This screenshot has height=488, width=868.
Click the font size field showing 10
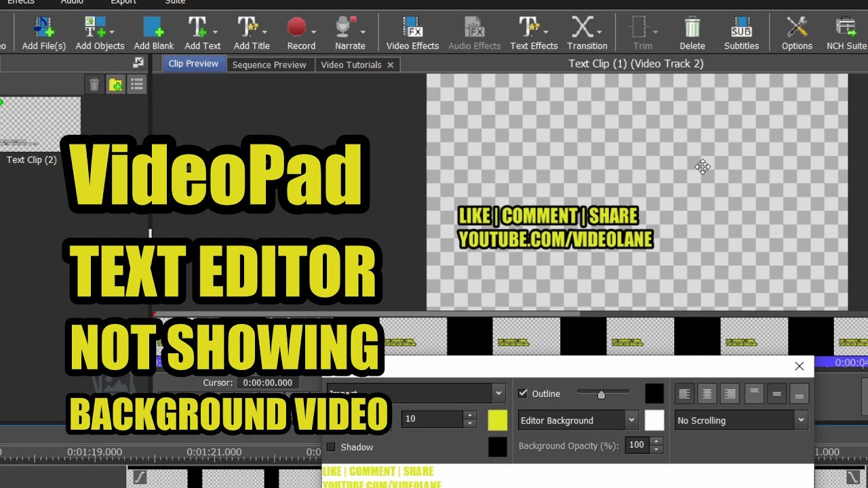[432, 419]
